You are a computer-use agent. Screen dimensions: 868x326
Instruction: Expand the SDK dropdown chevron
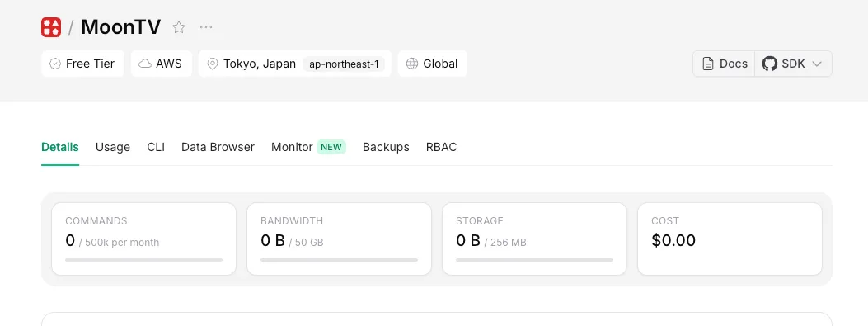click(817, 64)
